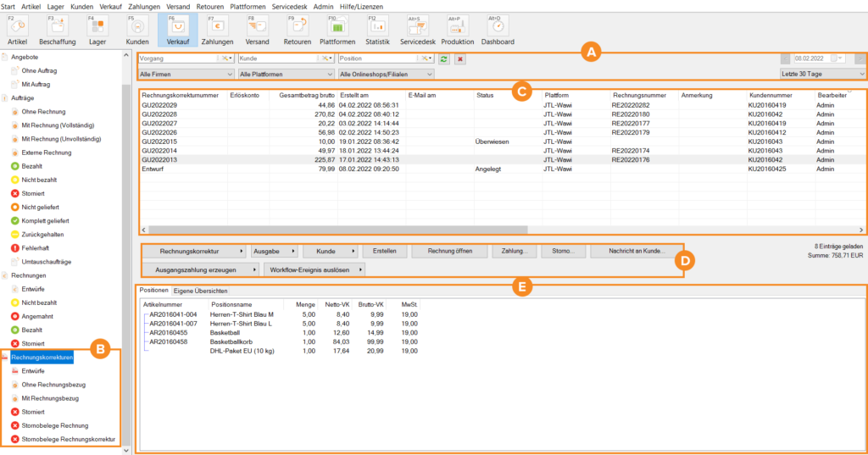The width and height of the screenshot is (868, 455).
Task: Open the Produktion toolbar icon
Action: (457, 29)
